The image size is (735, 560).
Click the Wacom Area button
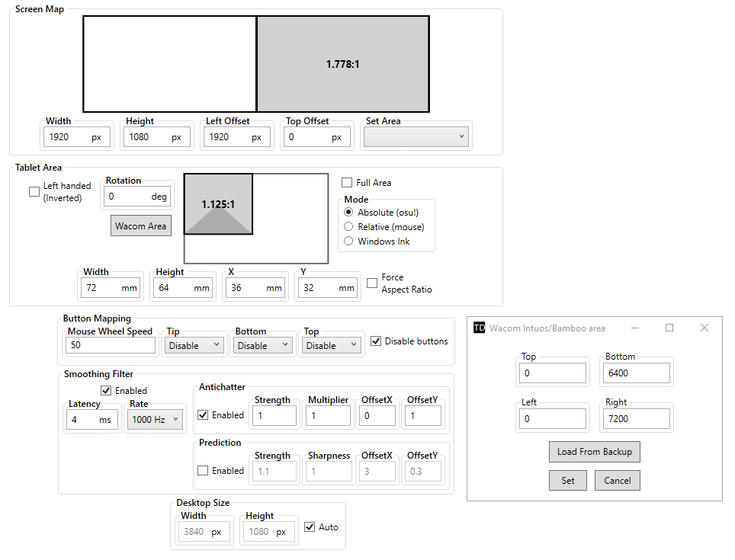[x=141, y=226]
